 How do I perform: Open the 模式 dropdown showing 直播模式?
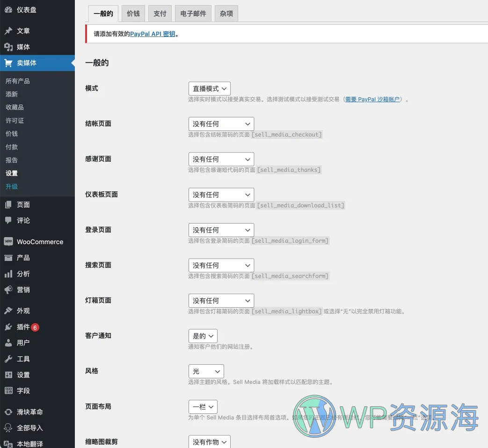[209, 88]
